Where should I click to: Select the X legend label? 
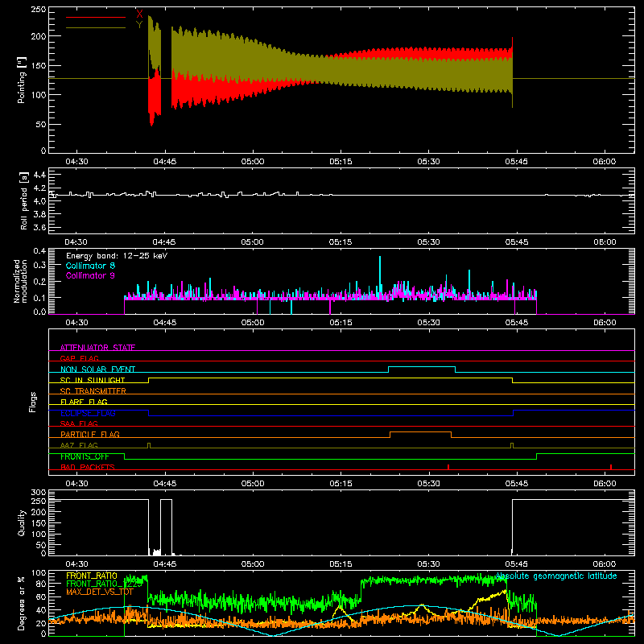point(139,14)
